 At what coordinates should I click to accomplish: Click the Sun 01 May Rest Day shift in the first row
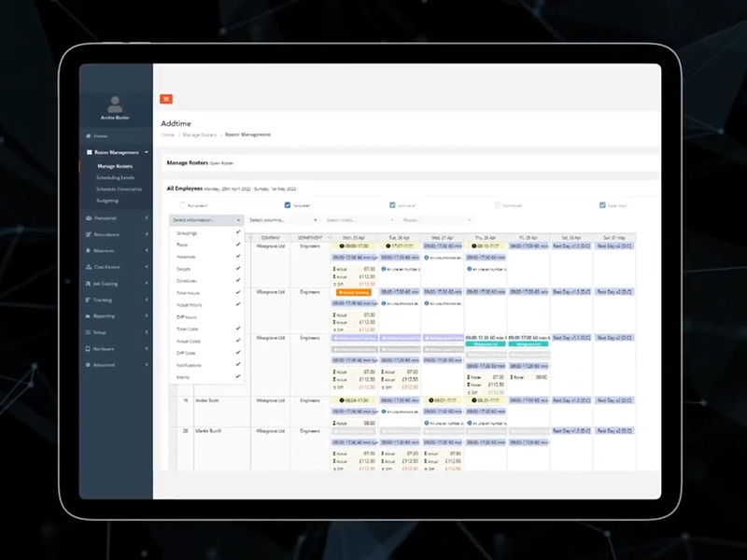(x=614, y=246)
